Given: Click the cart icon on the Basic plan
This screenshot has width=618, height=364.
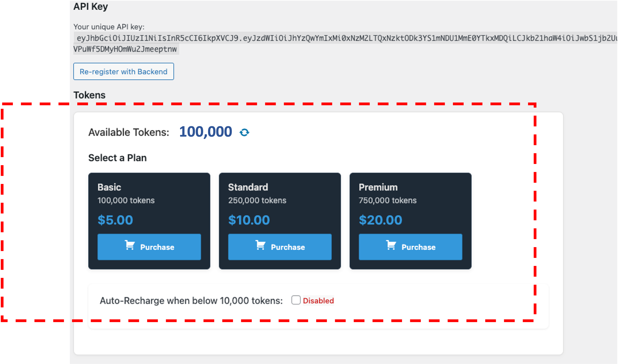Looking at the screenshot, I should 130,245.
